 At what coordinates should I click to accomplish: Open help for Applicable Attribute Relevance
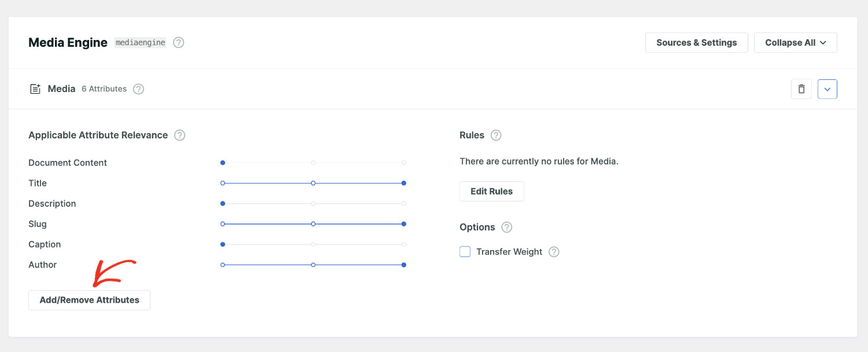point(180,135)
